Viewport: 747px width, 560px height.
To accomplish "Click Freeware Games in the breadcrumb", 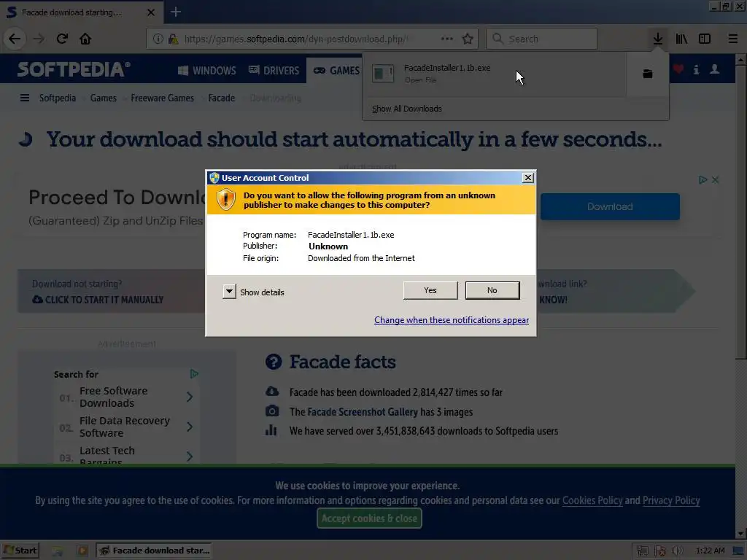I will (162, 98).
